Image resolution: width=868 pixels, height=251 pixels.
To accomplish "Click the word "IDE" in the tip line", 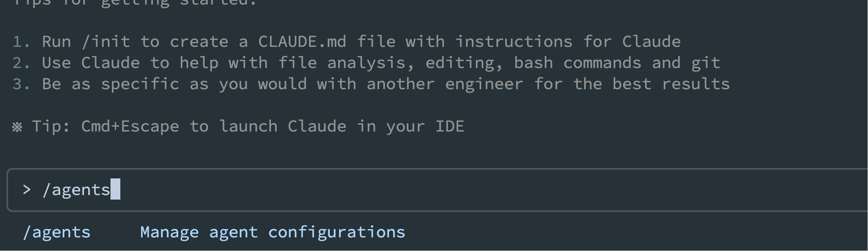I will 450,126.
